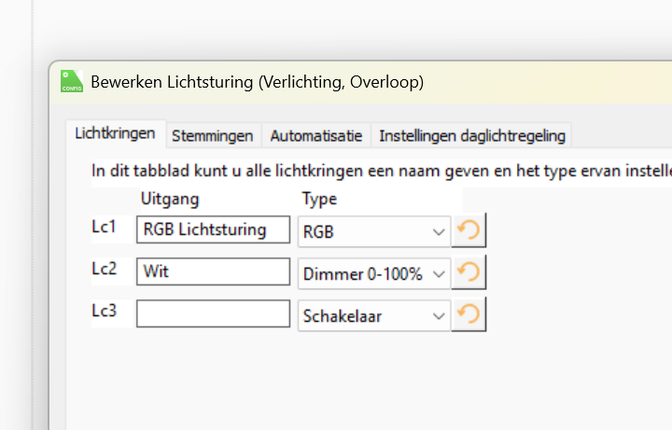Viewport: 672px width, 430px height.
Task: Open the Schakelaar type dropdown for Lc3
Action: (x=375, y=314)
